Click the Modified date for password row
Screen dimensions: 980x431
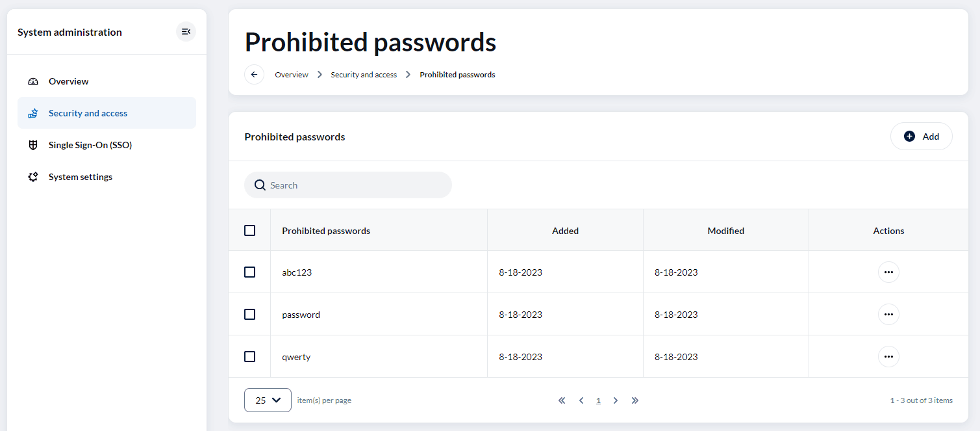[x=676, y=315]
